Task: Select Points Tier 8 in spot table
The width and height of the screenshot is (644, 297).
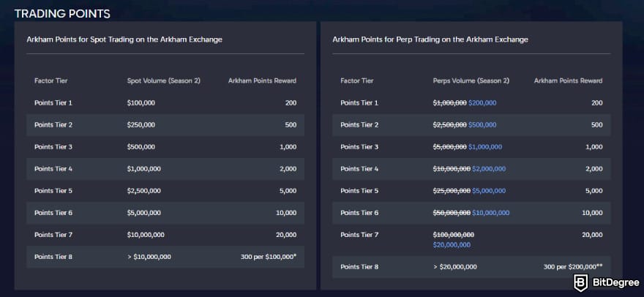Action: point(53,257)
